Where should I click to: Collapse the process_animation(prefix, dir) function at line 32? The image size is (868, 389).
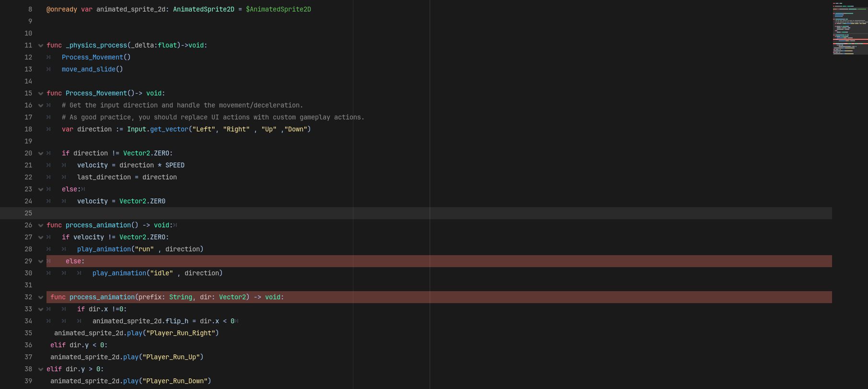pos(41,297)
